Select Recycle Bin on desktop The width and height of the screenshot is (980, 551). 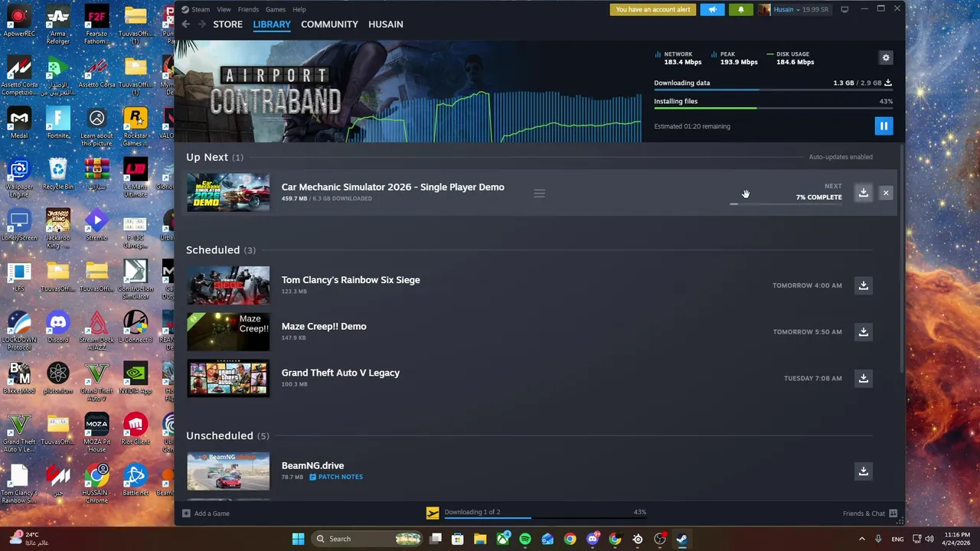pyautogui.click(x=58, y=174)
